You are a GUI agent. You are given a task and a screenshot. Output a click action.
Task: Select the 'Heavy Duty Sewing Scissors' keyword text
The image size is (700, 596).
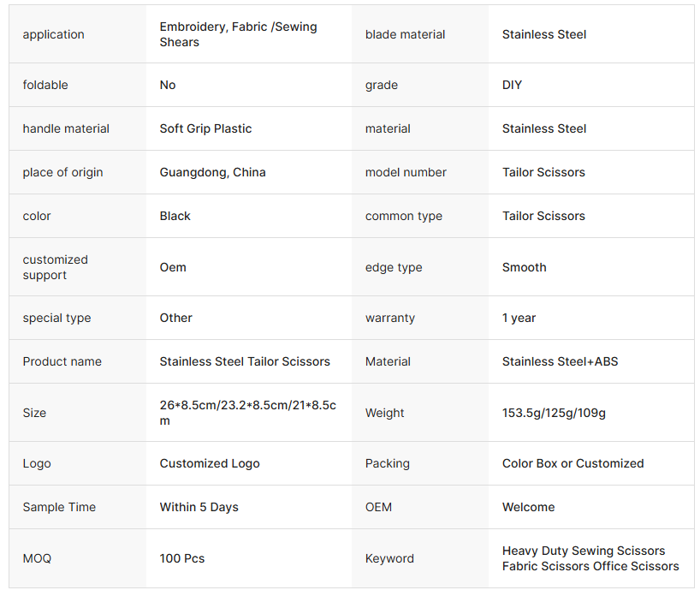(x=584, y=551)
